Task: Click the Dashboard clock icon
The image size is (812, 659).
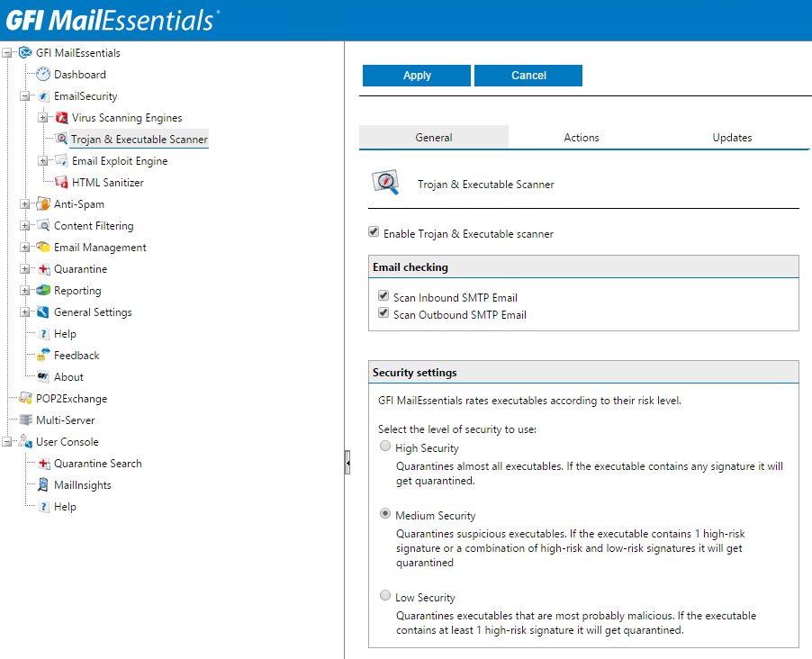Action: [x=43, y=74]
